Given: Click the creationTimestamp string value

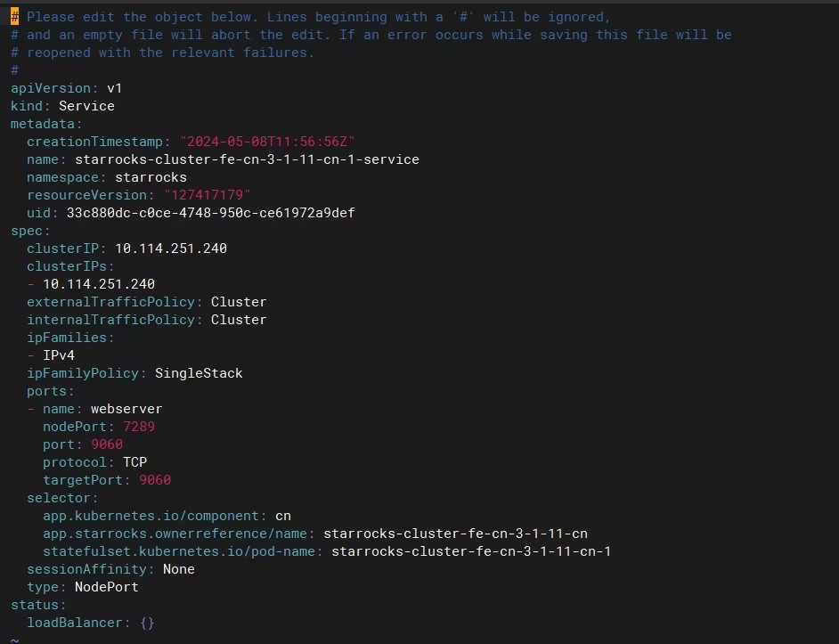Looking at the screenshot, I should (x=267, y=142).
